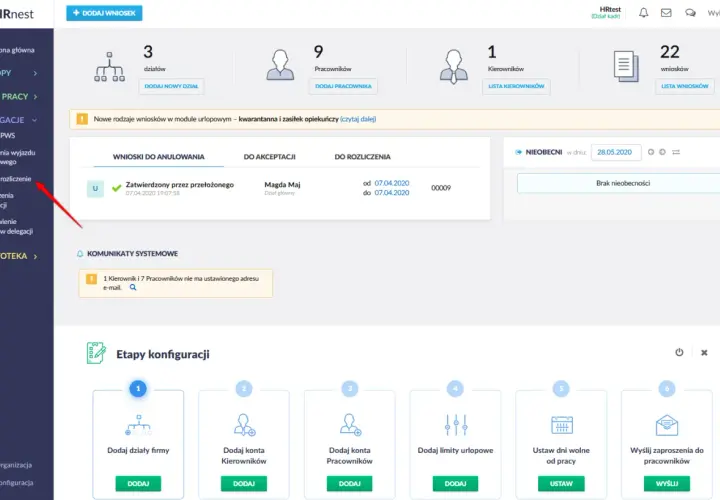The height and width of the screenshot is (500, 720).
Task: Click DODAJ under Dodaj konta Pracowników
Action: (x=349, y=483)
